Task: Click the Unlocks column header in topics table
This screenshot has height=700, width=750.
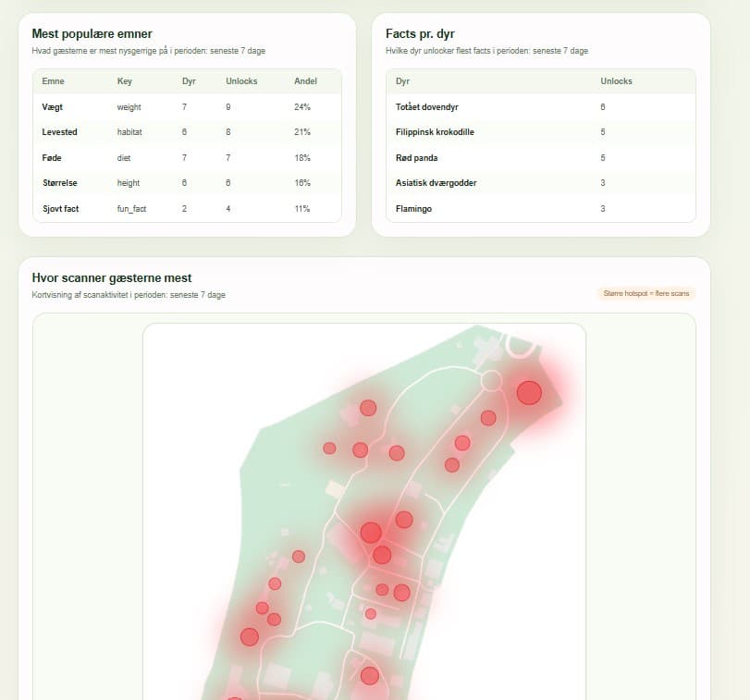Action: click(241, 81)
